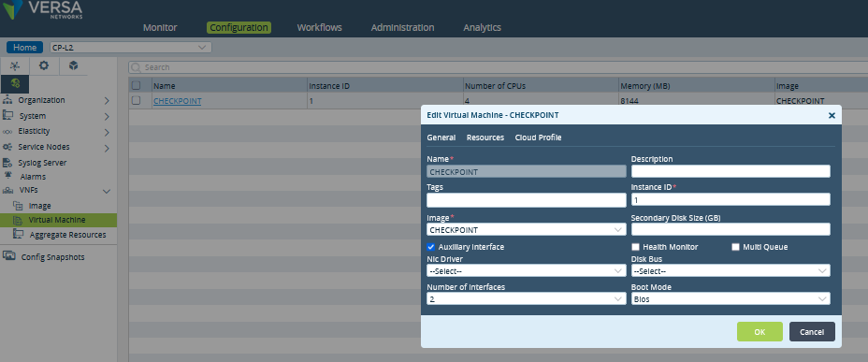The height and width of the screenshot is (362, 868).
Task: Open the CP-L2 appliance dropdown
Action: point(131,48)
